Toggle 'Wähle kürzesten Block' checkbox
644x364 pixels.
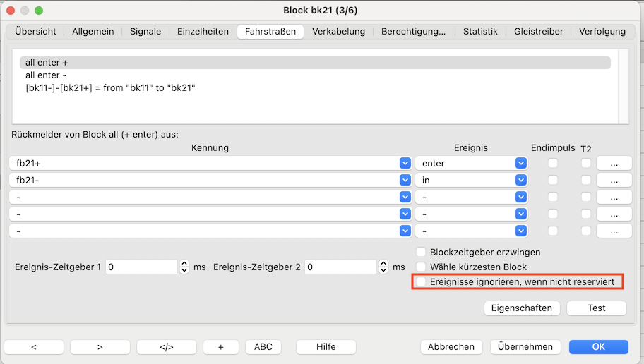click(x=421, y=267)
